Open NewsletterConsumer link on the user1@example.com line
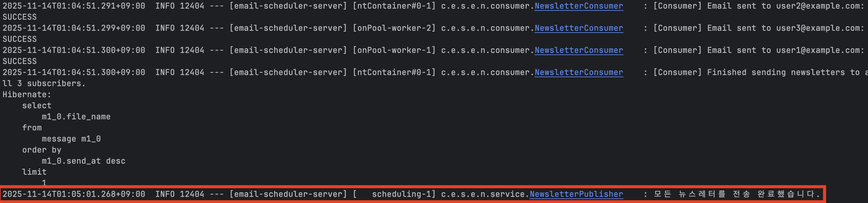Screen dimensions: 868x203 pyautogui.click(x=578, y=50)
